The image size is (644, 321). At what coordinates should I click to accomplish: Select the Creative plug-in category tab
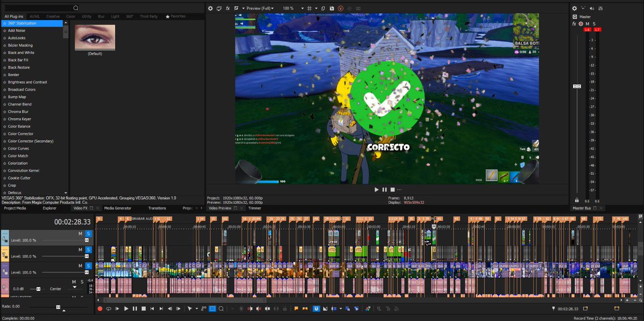coord(53,17)
